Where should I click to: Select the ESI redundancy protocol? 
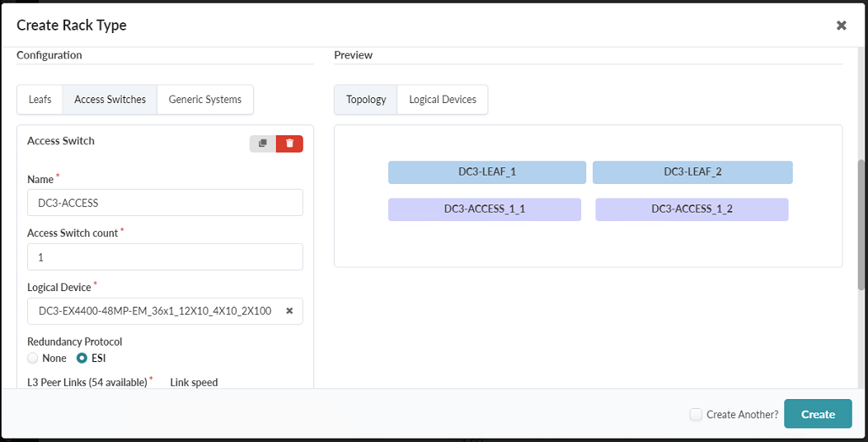point(82,358)
